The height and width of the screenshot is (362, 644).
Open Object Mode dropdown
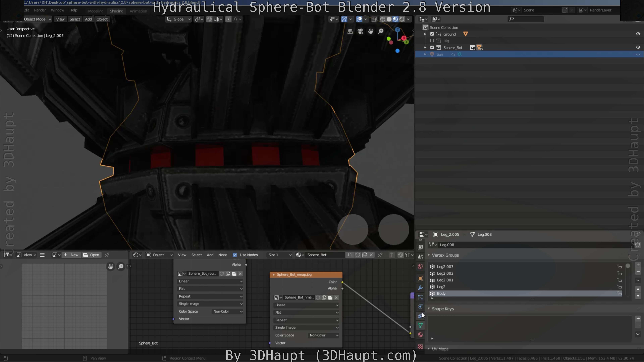pyautogui.click(x=38, y=19)
